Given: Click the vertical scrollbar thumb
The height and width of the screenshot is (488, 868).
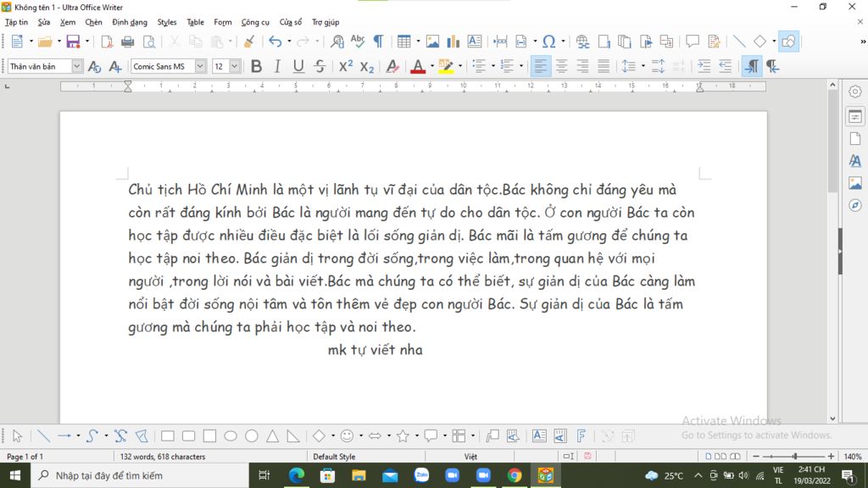Looking at the screenshot, I should click(x=832, y=141).
